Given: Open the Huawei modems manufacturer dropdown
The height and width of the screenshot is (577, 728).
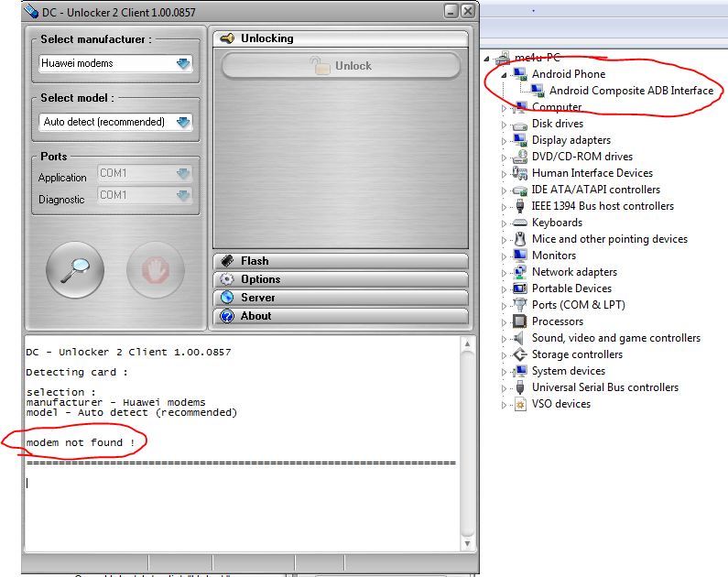Looking at the screenshot, I should coord(115,63).
